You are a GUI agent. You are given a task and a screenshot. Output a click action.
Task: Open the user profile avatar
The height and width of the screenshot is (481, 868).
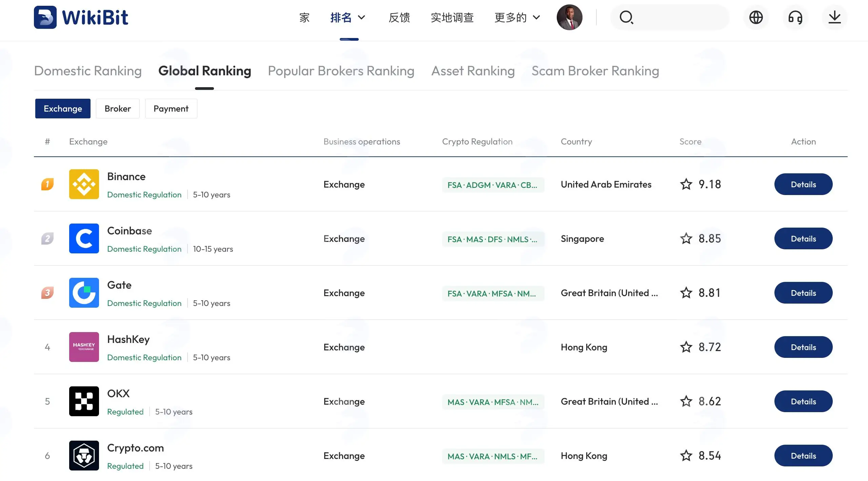click(x=569, y=17)
